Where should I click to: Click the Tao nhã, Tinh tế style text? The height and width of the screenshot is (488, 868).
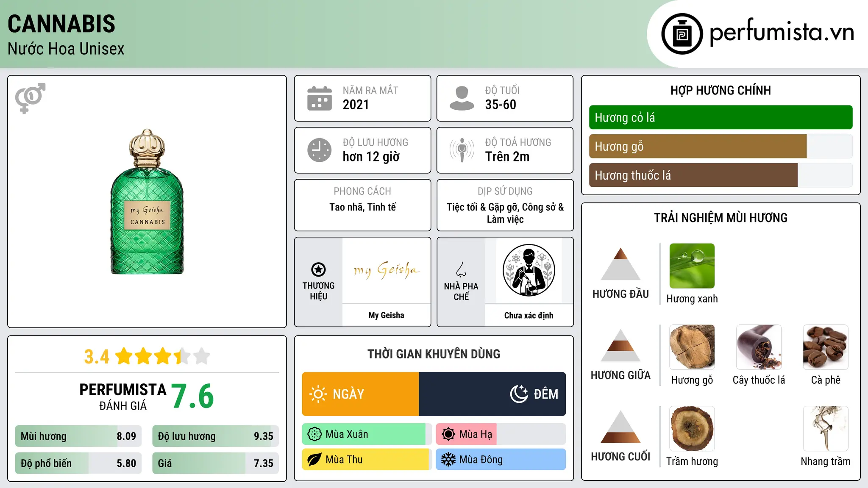tap(363, 207)
